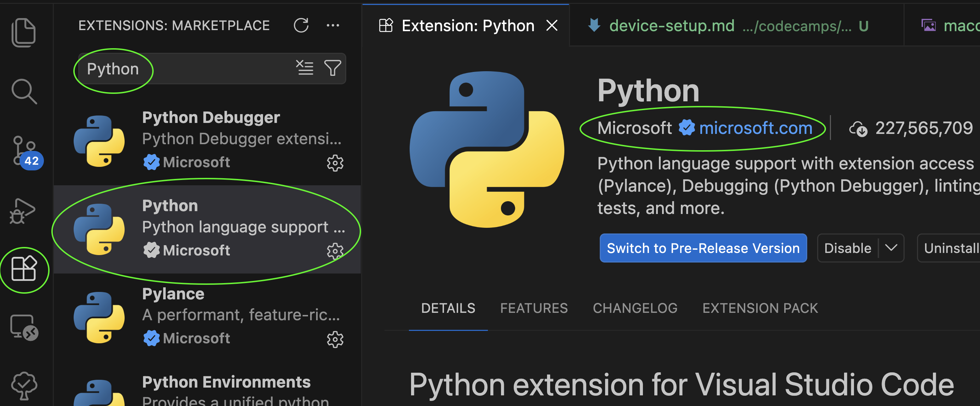Viewport: 980px width, 406px height.
Task: Click the Python extension title heading
Action: pyautogui.click(x=648, y=91)
